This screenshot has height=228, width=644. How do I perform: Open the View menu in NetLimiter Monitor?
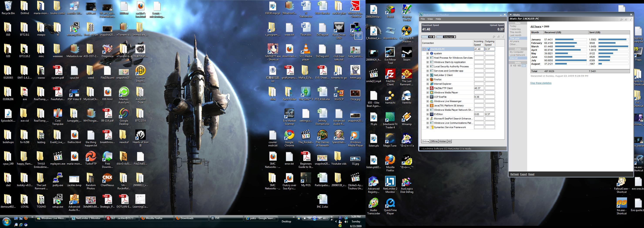click(430, 19)
